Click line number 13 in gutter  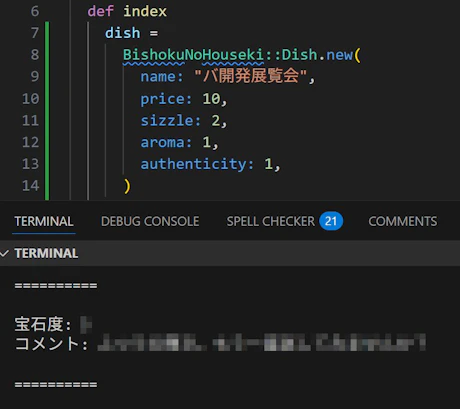tap(30, 164)
